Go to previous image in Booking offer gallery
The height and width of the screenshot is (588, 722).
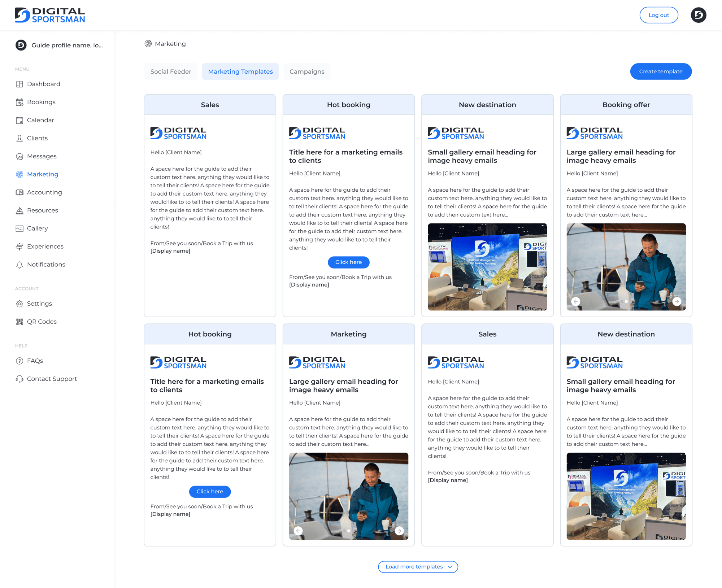pos(576,301)
